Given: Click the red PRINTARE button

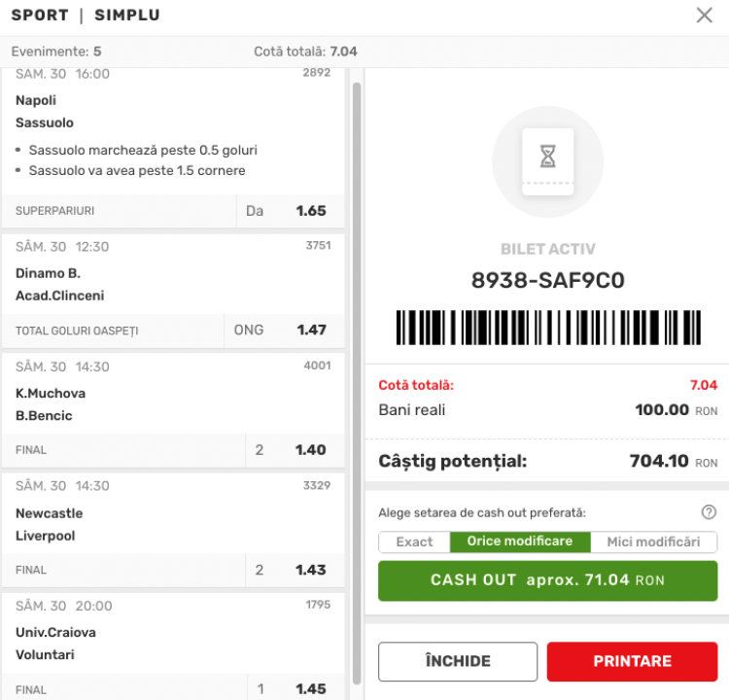Looking at the screenshot, I should (x=632, y=661).
